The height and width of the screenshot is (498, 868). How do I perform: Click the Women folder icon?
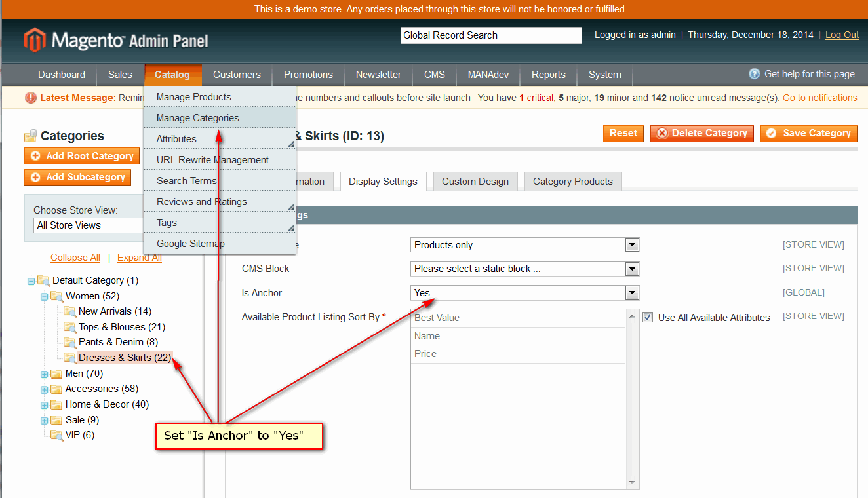coord(56,296)
